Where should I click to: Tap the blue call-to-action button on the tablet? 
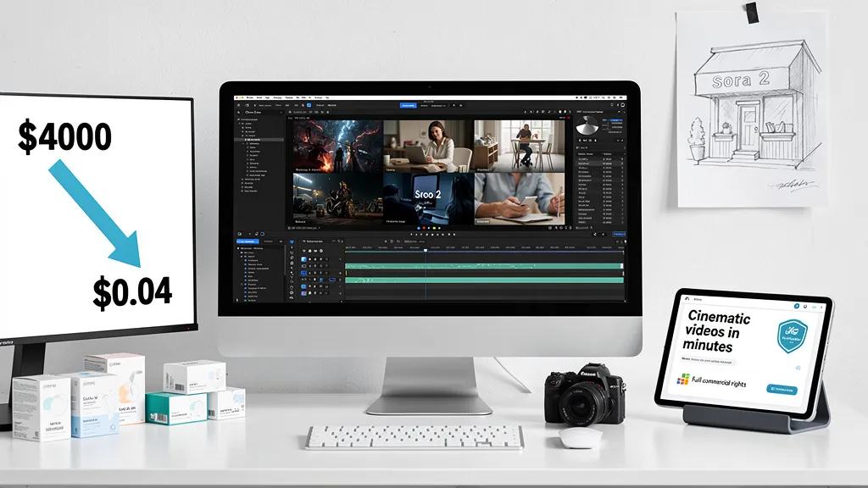click(782, 388)
